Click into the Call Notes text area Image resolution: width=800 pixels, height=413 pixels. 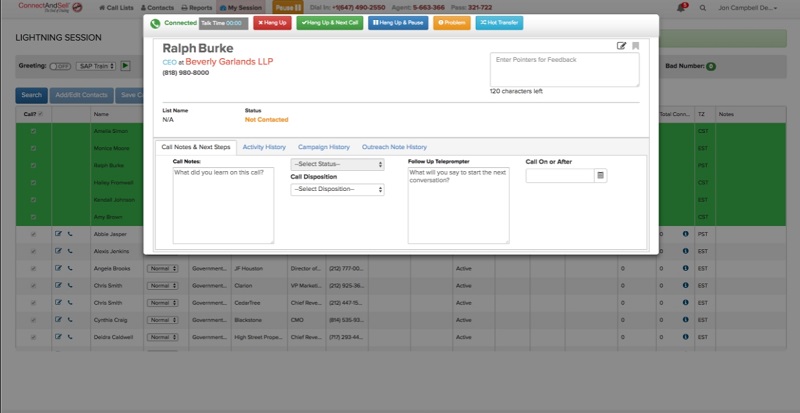pyautogui.click(x=223, y=205)
